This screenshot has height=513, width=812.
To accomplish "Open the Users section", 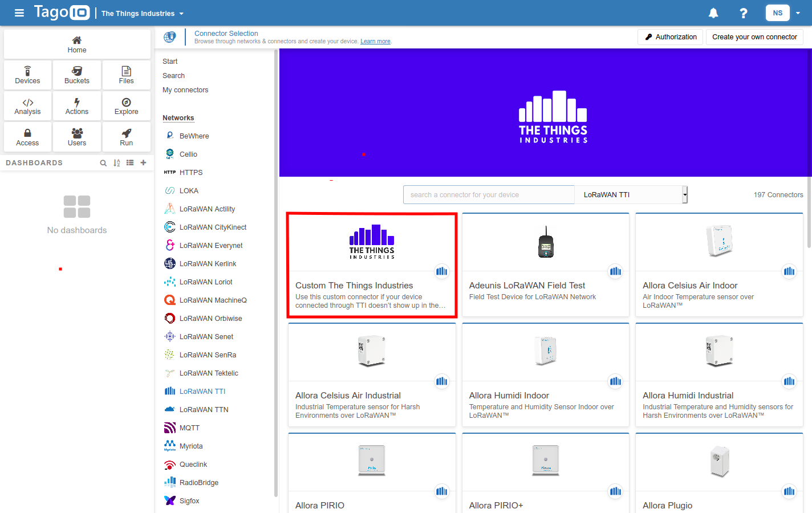I will pyautogui.click(x=76, y=137).
